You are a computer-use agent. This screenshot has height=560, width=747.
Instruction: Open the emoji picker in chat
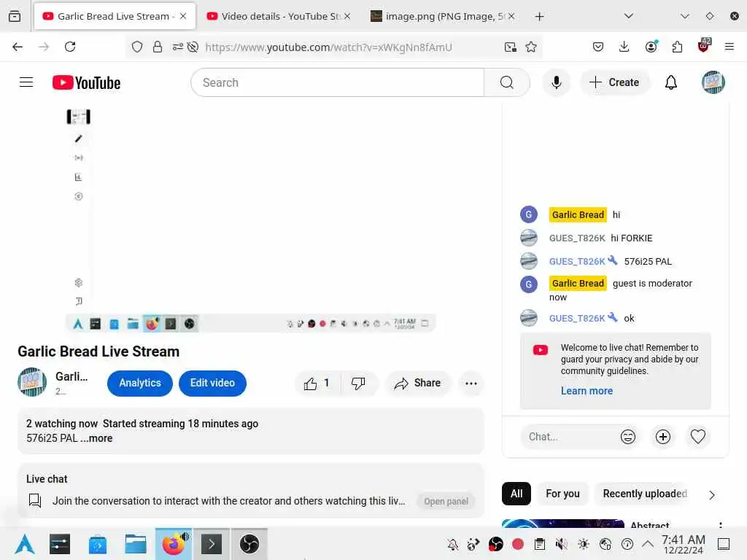628,437
